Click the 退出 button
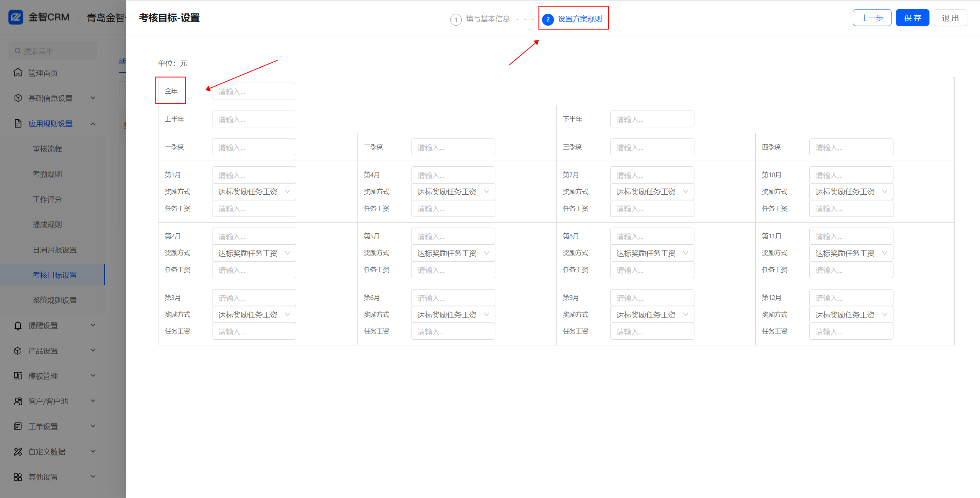 point(951,18)
